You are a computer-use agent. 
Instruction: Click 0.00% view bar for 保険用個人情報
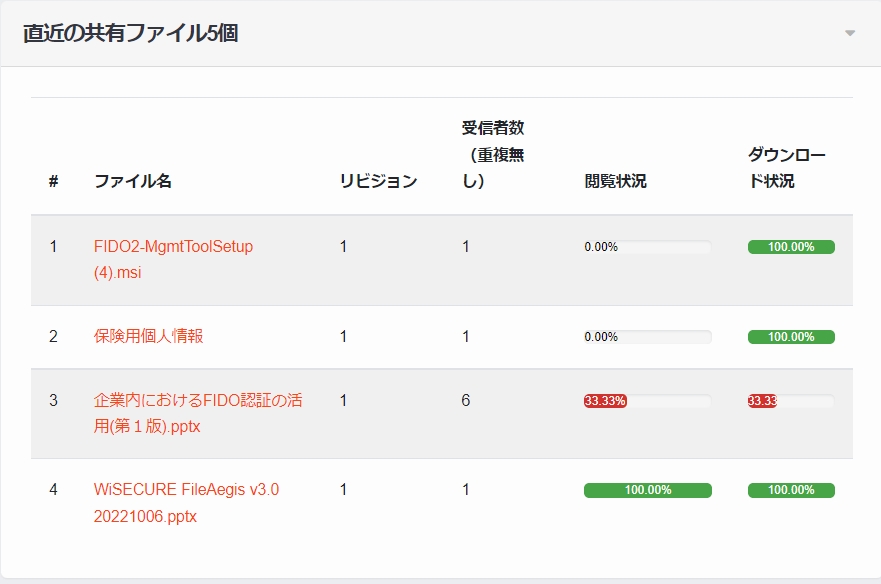(648, 337)
